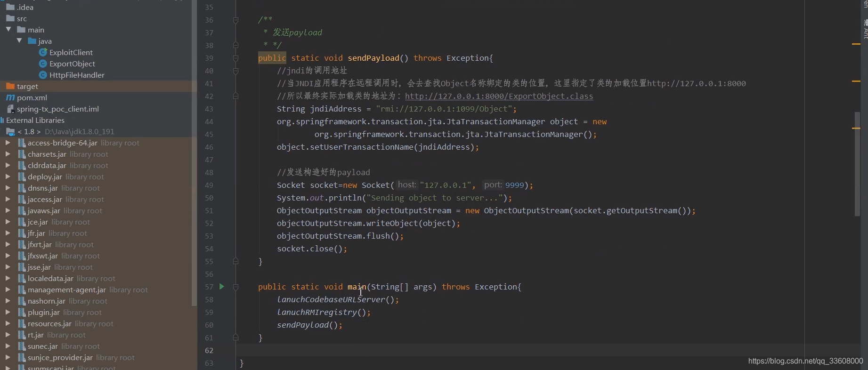Click the top warning stripe mark

[x=856, y=44]
